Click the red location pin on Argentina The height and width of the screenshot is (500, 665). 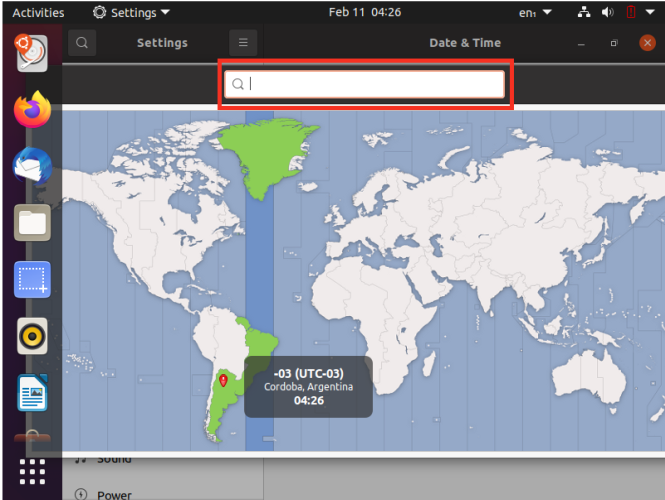pos(223,380)
